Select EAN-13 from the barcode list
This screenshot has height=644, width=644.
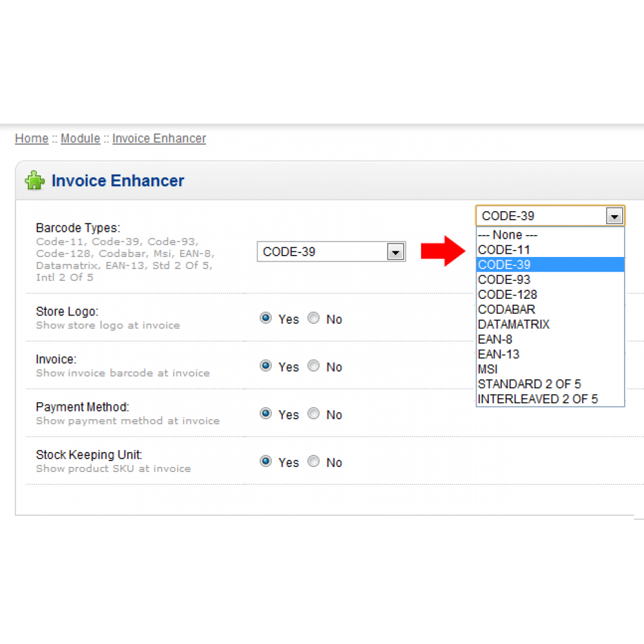(x=499, y=354)
